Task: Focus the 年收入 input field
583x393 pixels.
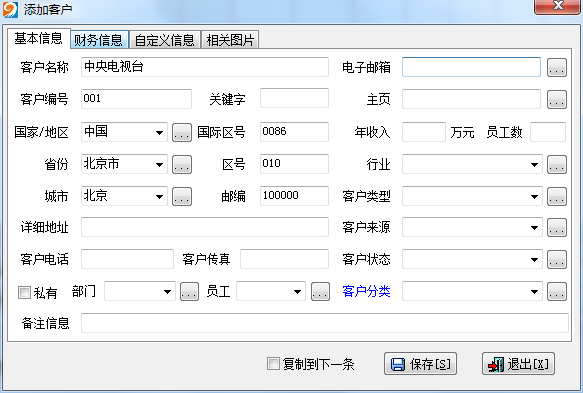Action: tap(423, 132)
